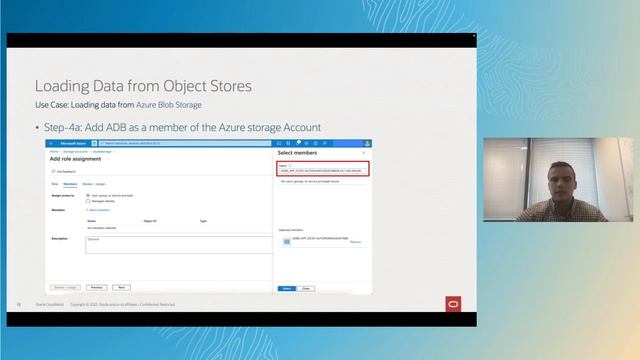640x360 pixels.
Task: Close the Select members panel
Action: click(x=364, y=153)
